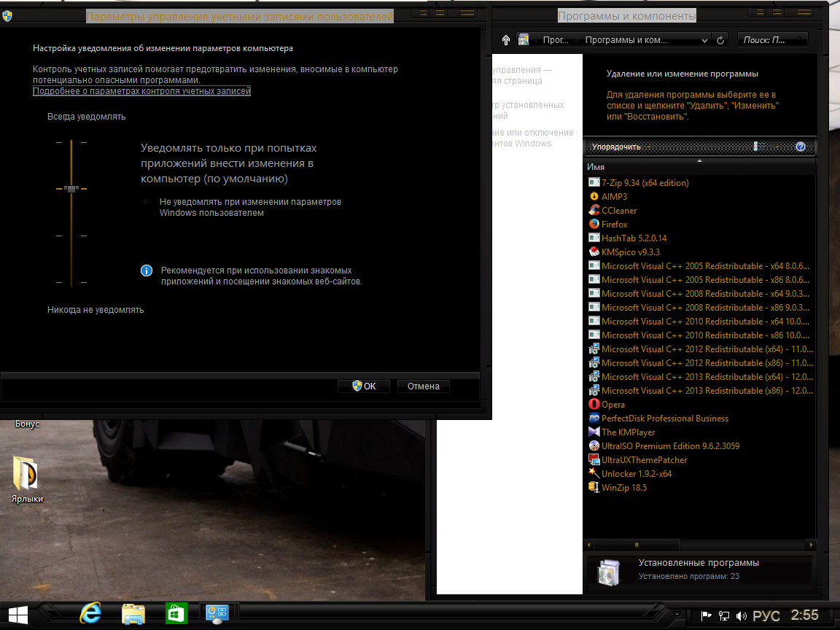Click the Прог... breadcrumb segment

tap(556, 40)
